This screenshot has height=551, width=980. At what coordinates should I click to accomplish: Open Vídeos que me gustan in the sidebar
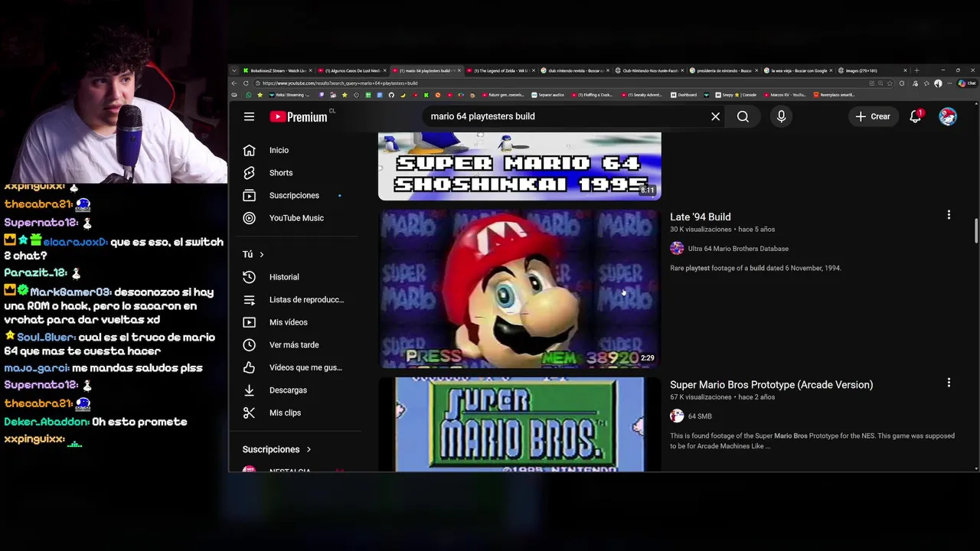click(x=294, y=367)
